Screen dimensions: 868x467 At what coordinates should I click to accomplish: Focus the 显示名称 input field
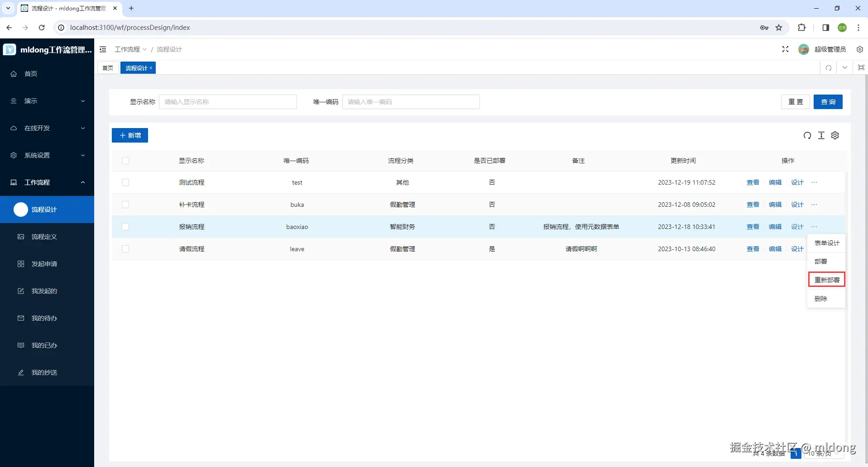click(228, 102)
